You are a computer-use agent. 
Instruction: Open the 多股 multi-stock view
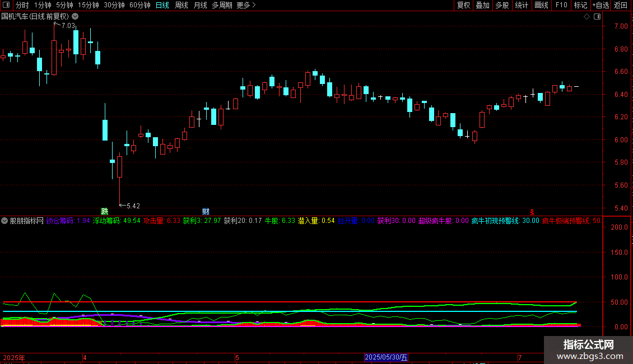502,5
